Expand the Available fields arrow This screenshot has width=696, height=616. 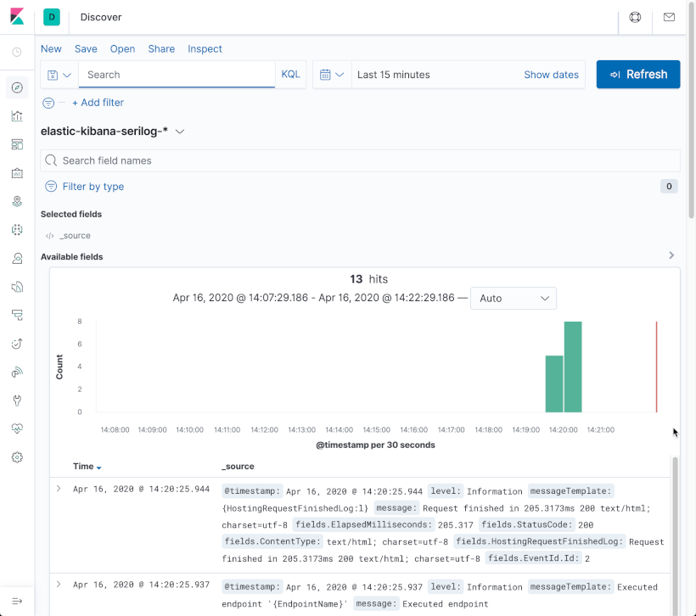[671, 255]
